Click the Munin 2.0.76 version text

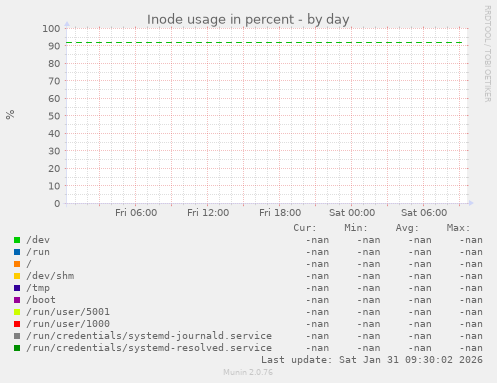(248, 372)
